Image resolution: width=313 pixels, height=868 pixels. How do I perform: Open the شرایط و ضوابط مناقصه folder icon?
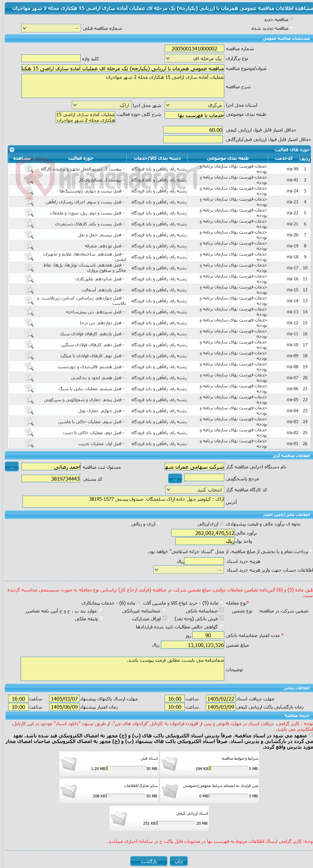click(x=170, y=763)
